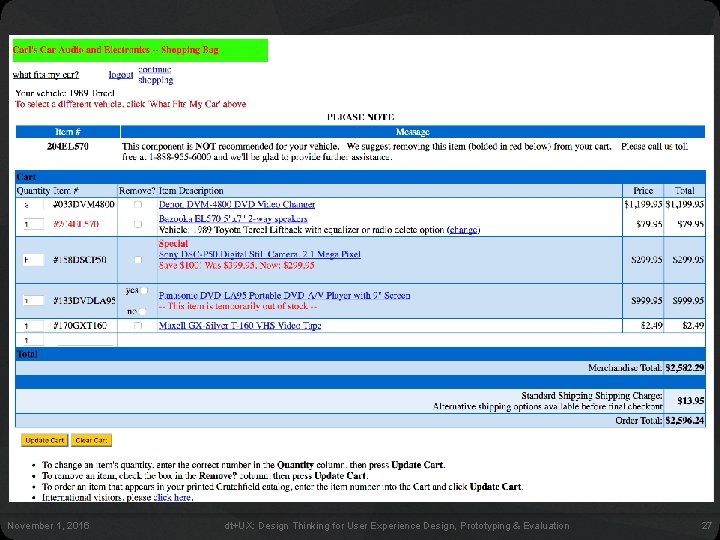Check Remove box for Denon DVM-4800 changer
The image size is (720, 540).
[x=138, y=204]
